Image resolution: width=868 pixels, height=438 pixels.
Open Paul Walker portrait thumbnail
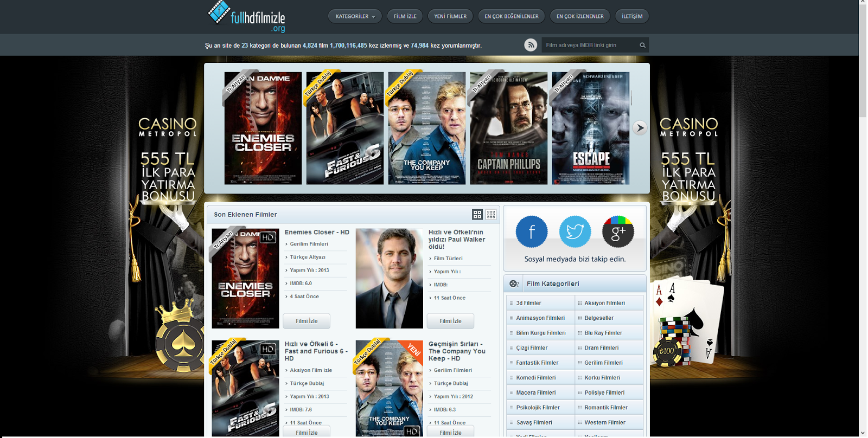pyautogui.click(x=389, y=279)
